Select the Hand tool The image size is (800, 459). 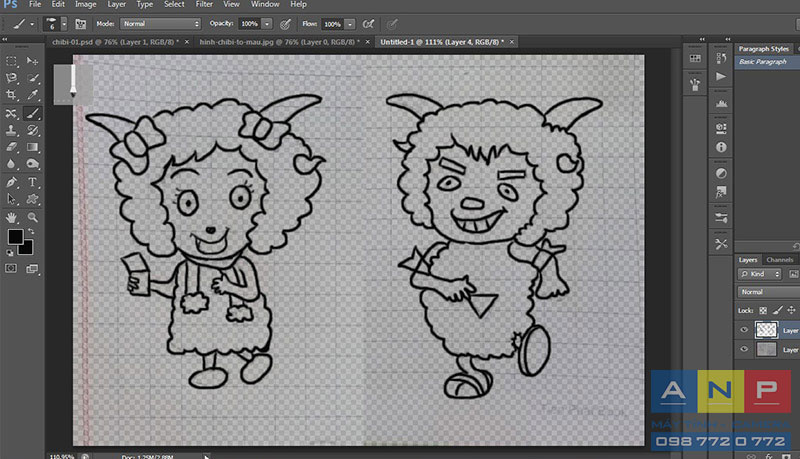pos(11,218)
